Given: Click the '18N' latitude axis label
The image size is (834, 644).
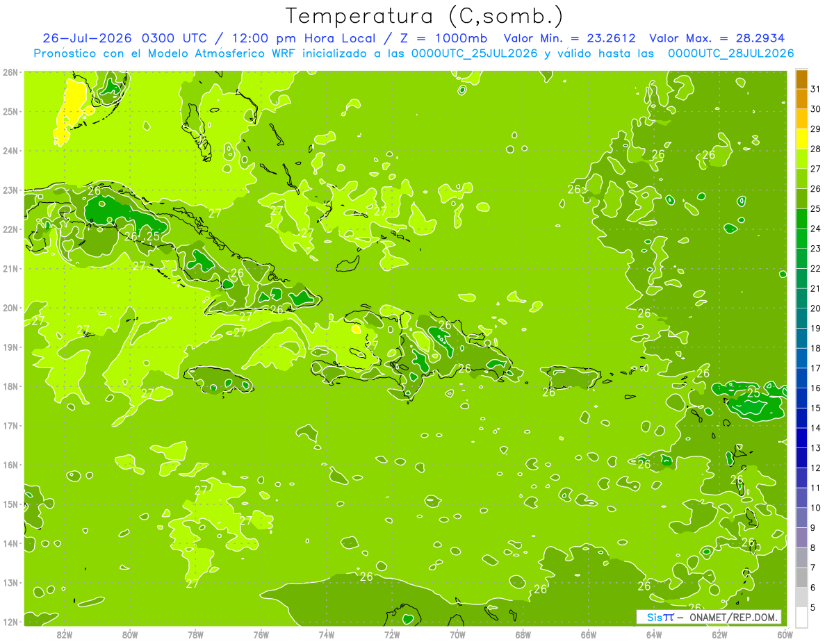Looking at the screenshot, I should point(10,386).
